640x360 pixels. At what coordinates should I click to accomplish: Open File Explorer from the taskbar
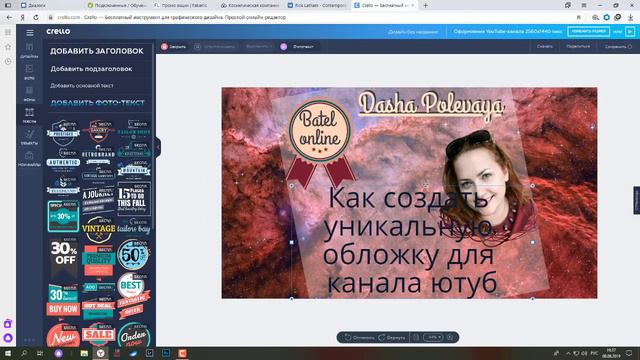click(x=84, y=353)
